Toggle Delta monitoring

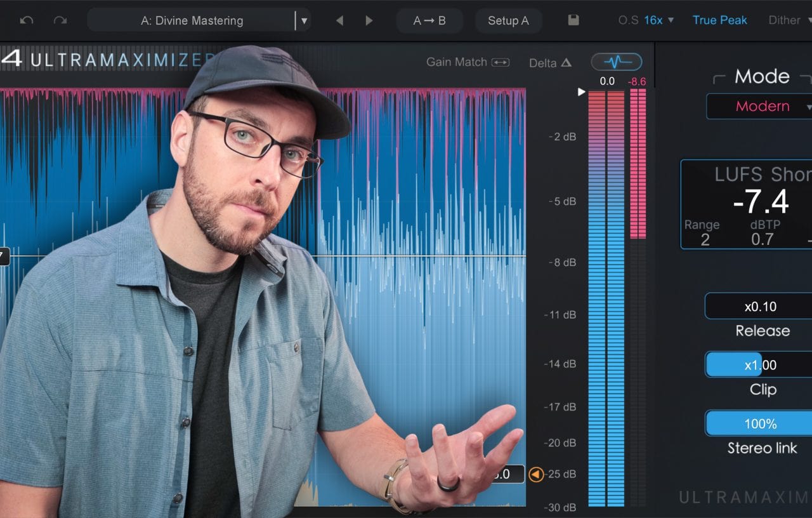coord(551,63)
